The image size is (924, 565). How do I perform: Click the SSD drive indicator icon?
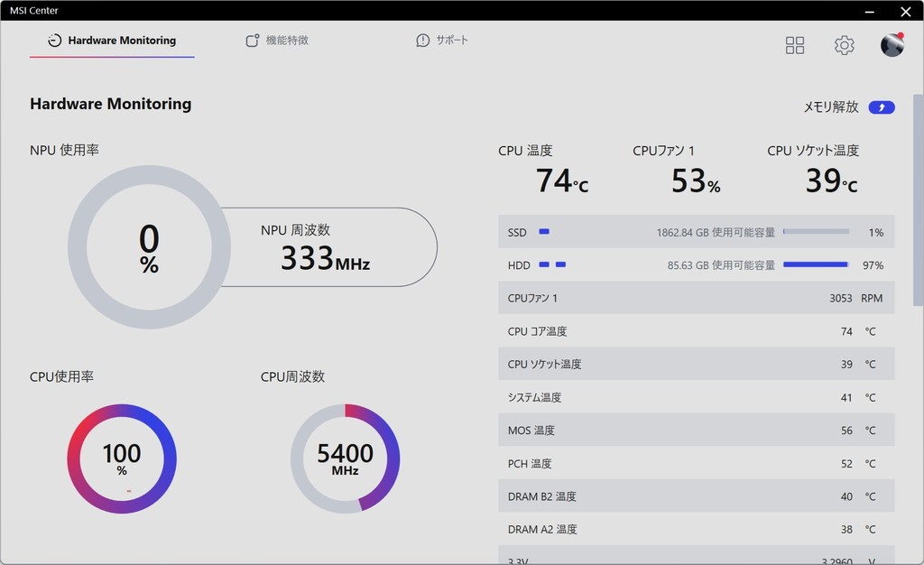click(x=544, y=232)
